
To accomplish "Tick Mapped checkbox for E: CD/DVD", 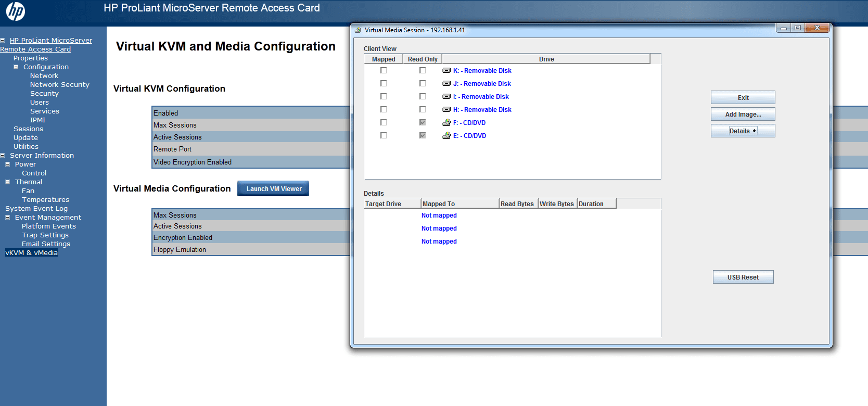I will tap(384, 135).
